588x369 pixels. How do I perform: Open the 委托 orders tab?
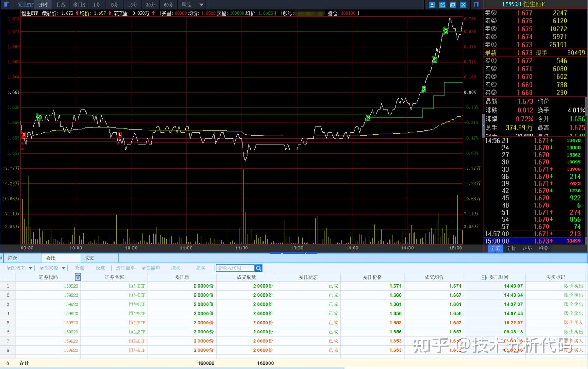pyautogui.click(x=61, y=258)
